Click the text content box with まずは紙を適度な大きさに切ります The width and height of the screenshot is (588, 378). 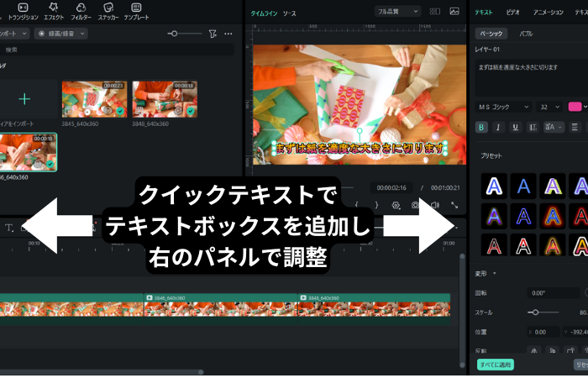532,78
